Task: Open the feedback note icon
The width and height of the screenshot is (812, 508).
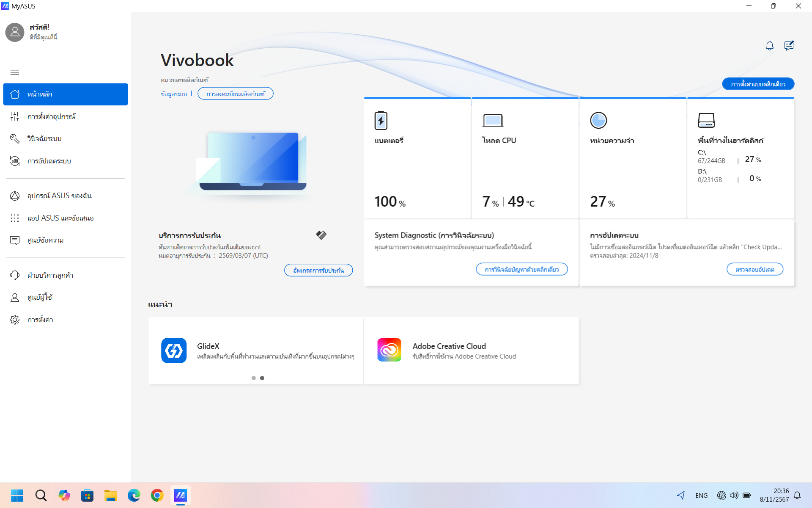Action: [789, 46]
